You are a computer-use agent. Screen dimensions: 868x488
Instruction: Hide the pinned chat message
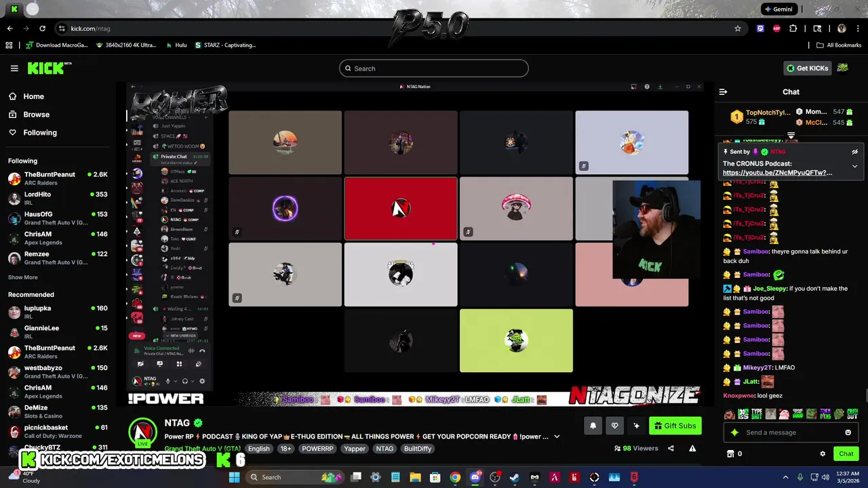point(854,152)
